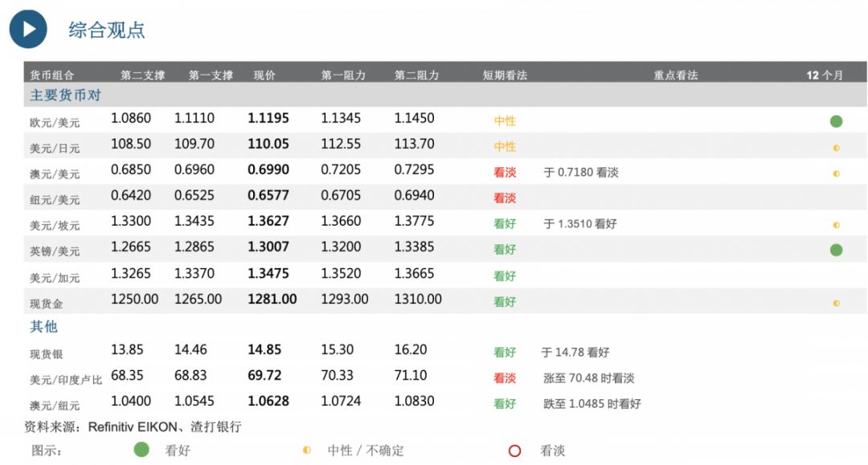The height and width of the screenshot is (465, 868).
Task: Select the green 12个月 indicator for 英镑/美元
Action: point(836,249)
